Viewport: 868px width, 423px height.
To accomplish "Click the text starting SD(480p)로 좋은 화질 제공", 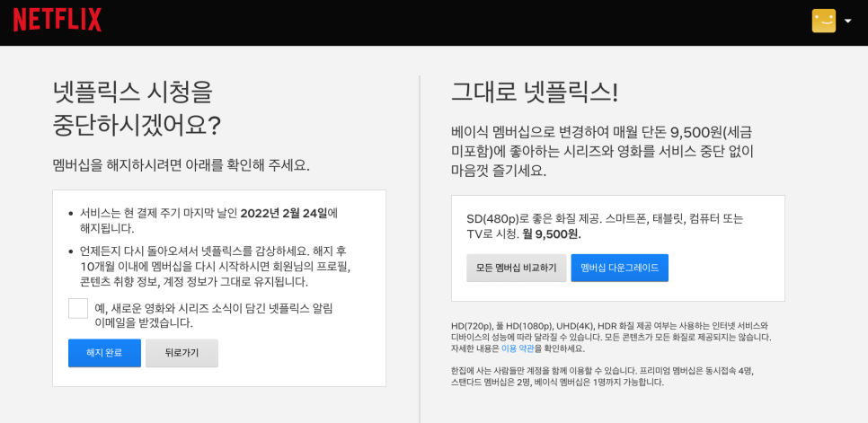I will click(605, 226).
